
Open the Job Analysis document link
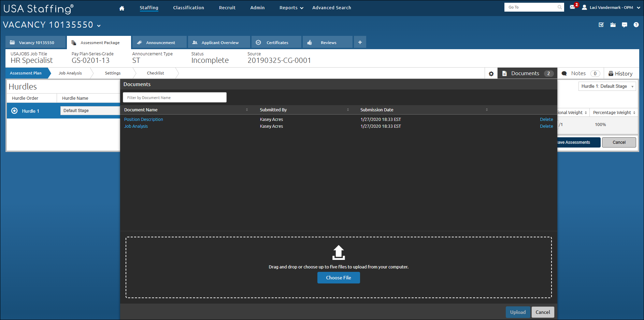pyautogui.click(x=136, y=126)
